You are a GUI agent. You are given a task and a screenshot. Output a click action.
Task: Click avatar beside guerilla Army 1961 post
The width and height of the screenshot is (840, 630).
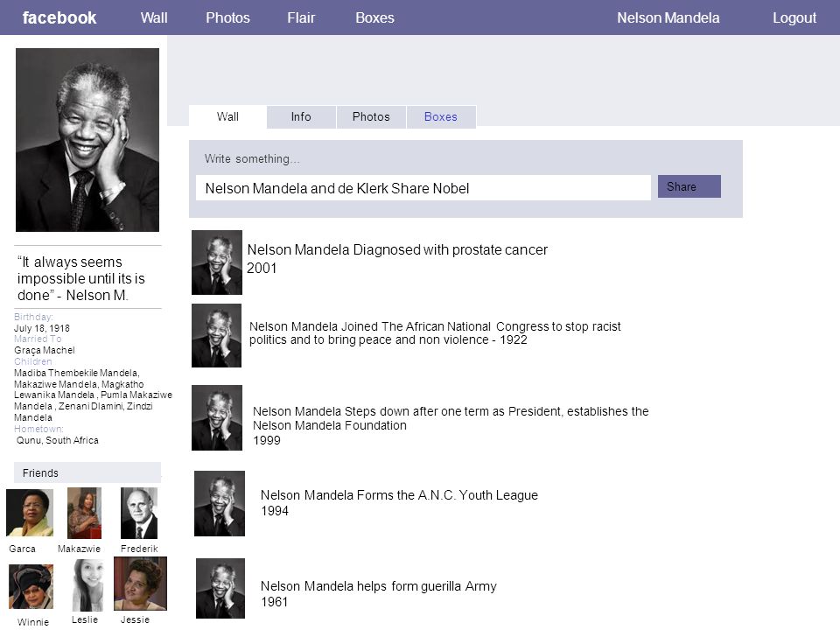tap(220, 589)
